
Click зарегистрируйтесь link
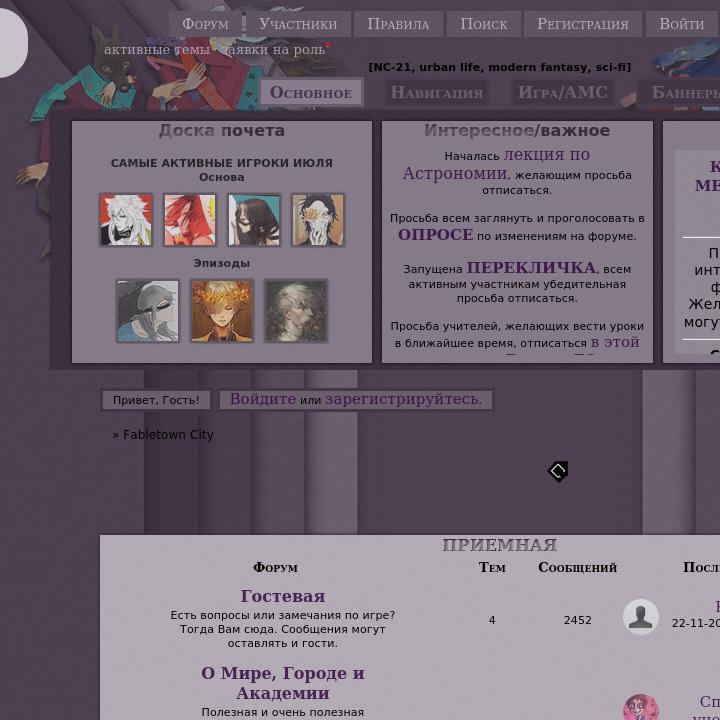[x=404, y=399]
